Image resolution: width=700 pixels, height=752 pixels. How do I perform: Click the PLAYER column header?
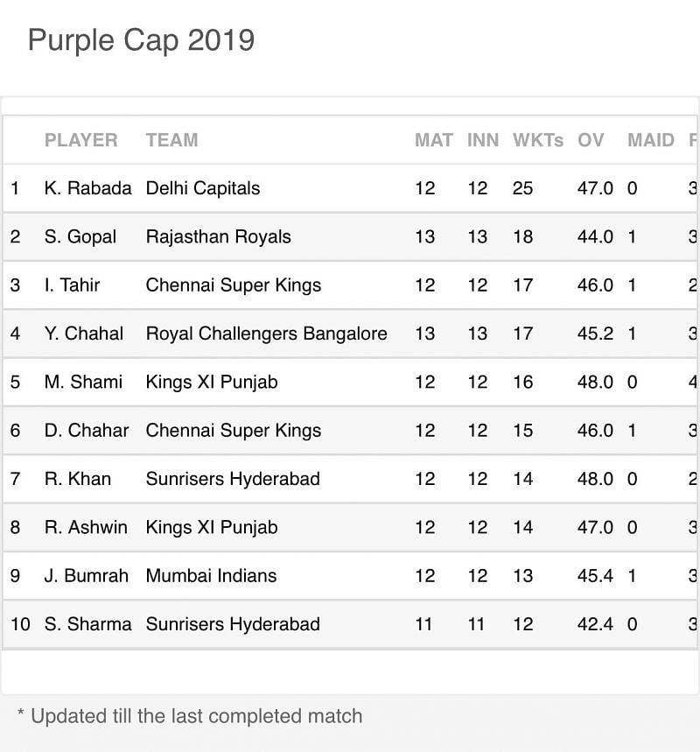pos(80,140)
